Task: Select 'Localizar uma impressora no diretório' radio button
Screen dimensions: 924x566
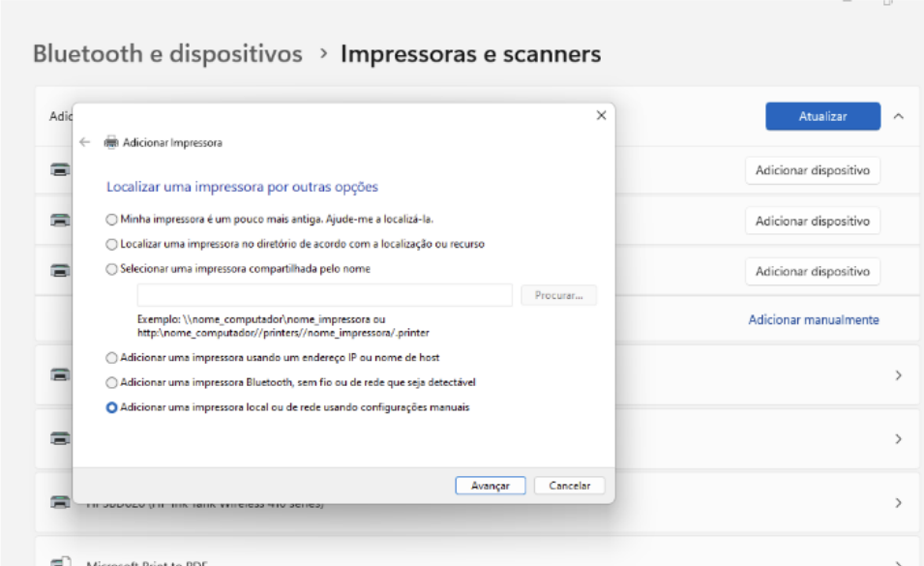Action: pyautogui.click(x=112, y=244)
